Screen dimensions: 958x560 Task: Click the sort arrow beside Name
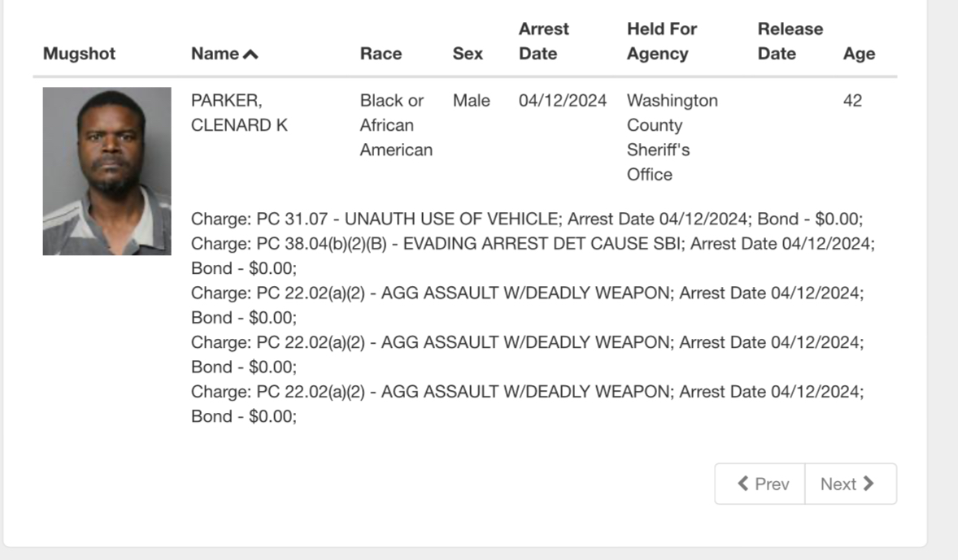250,54
